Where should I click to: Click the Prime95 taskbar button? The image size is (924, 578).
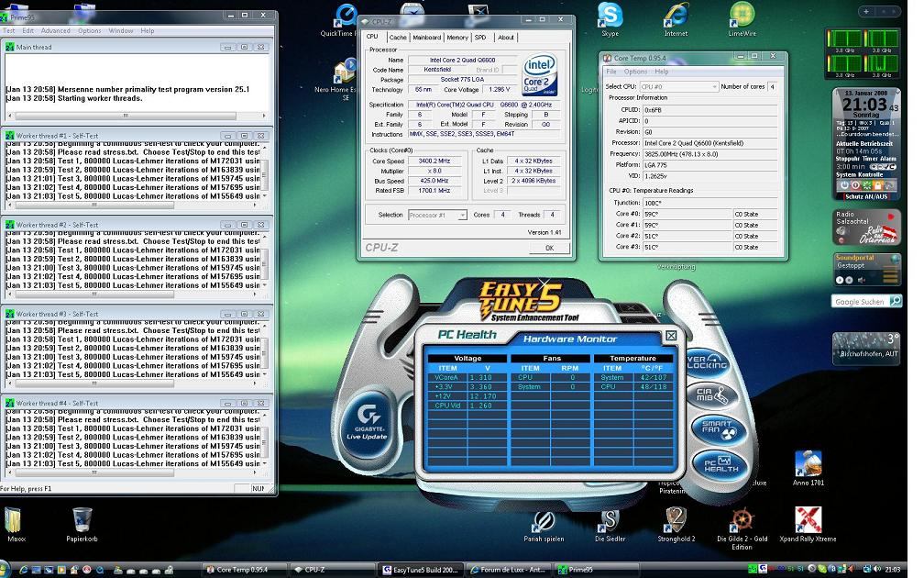tap(597, 570)
